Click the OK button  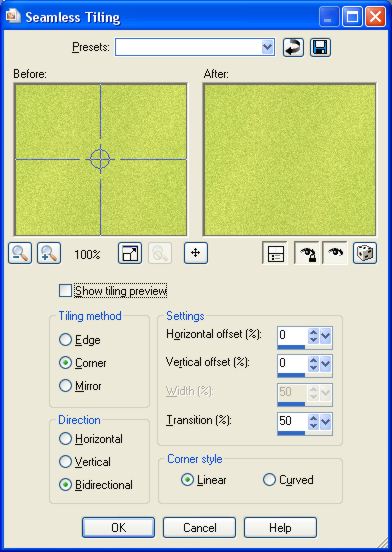coord(119,527)
